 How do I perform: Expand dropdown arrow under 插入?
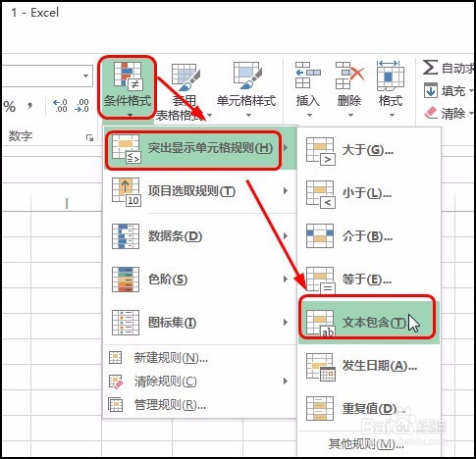point(309,115)
